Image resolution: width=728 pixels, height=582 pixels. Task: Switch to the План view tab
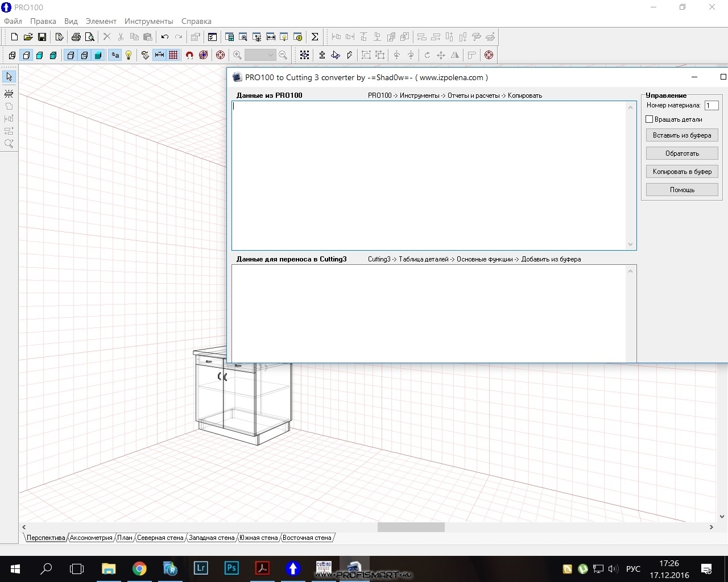[125, 538]
